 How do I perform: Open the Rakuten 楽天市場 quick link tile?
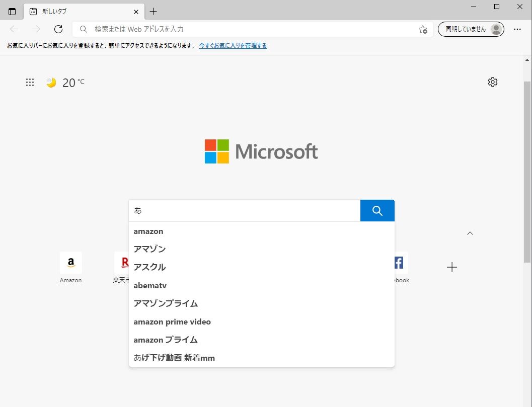(x=121, y=267)
